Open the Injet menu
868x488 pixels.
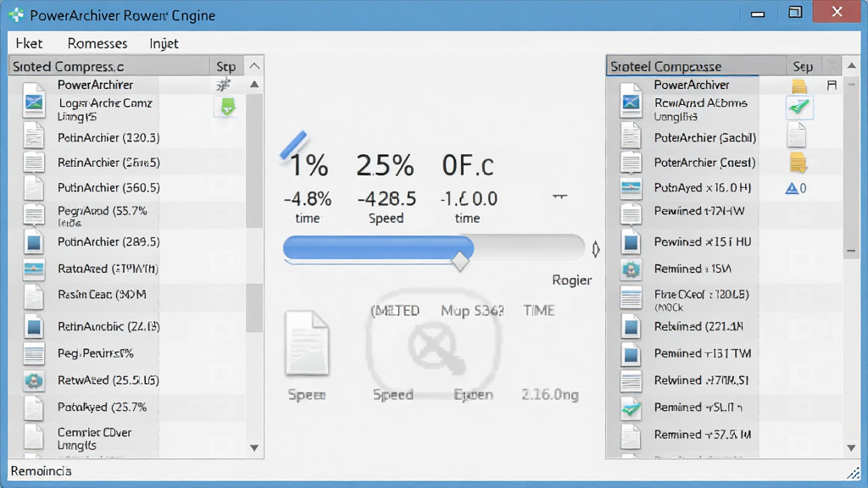(164, 43)
